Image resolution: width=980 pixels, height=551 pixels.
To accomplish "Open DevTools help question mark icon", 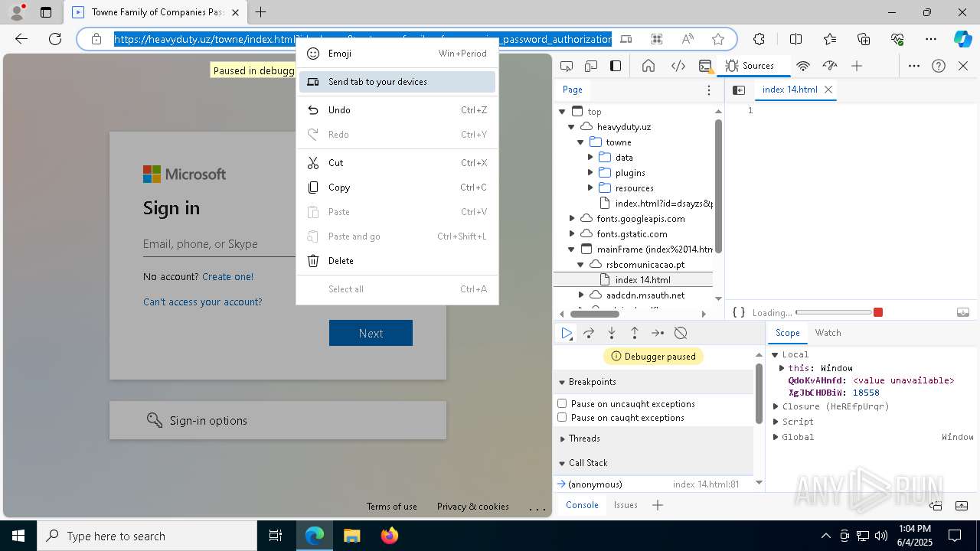I will tap(939, 66).
